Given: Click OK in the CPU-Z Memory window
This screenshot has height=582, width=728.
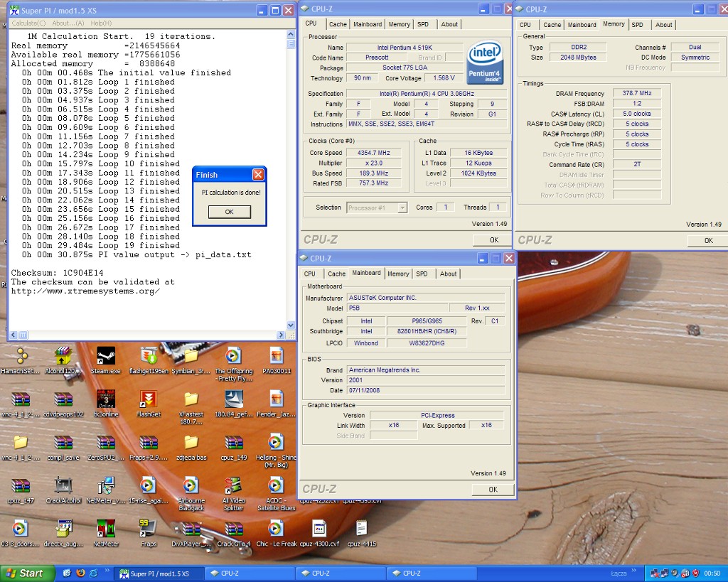Looking at the screenshot, I should click(709, 240).
